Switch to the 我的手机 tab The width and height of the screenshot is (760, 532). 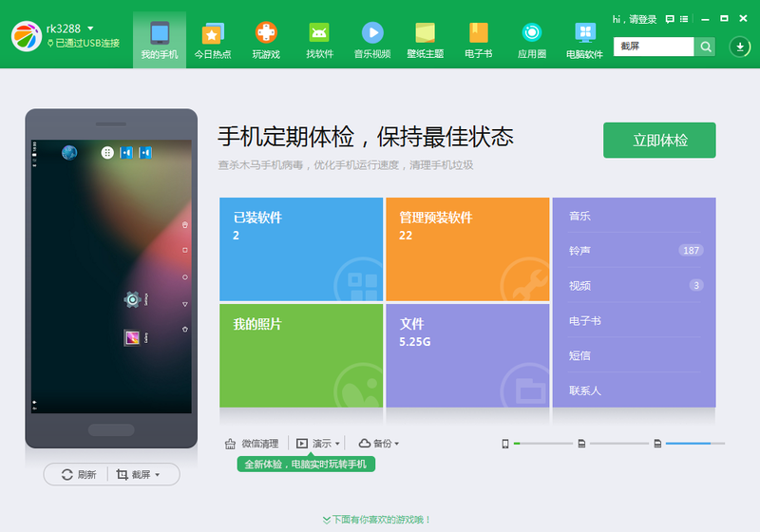coord(160,39)
